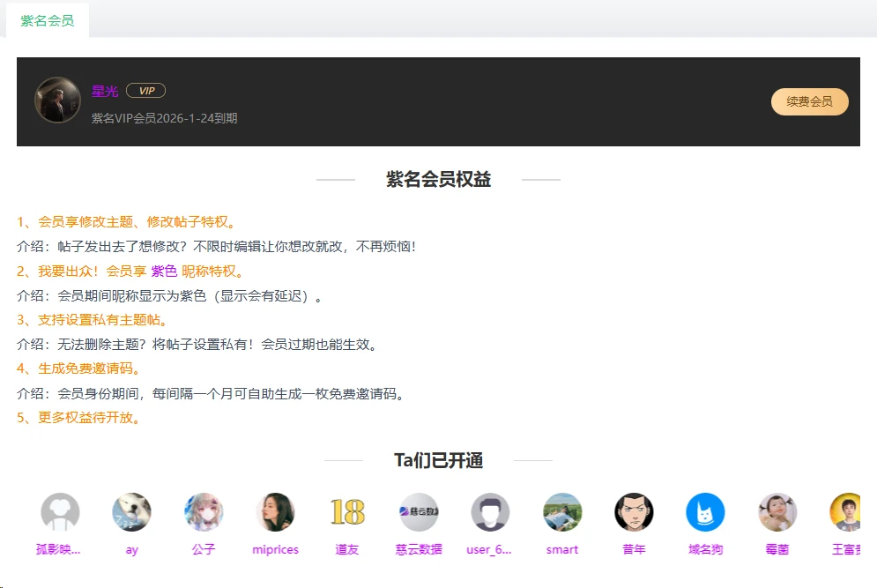Viewport: 877px width, 588px height.
Task: Open the 慈云数据 logo avatar
Action: [419, 512]
